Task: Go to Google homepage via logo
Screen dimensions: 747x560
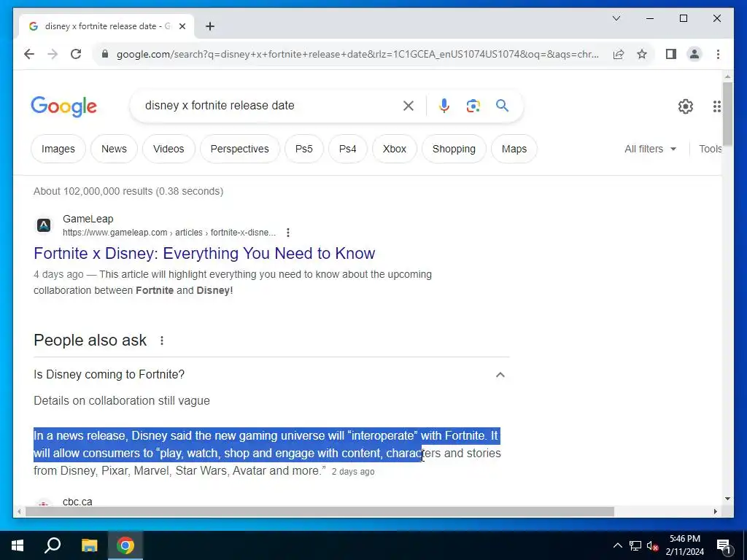Action: (x=64, y=106)
